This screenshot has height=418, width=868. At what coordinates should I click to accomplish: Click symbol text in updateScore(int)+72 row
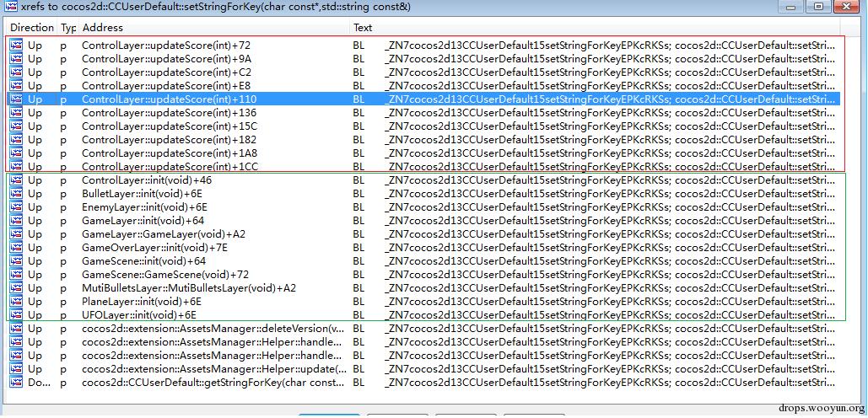610,46
